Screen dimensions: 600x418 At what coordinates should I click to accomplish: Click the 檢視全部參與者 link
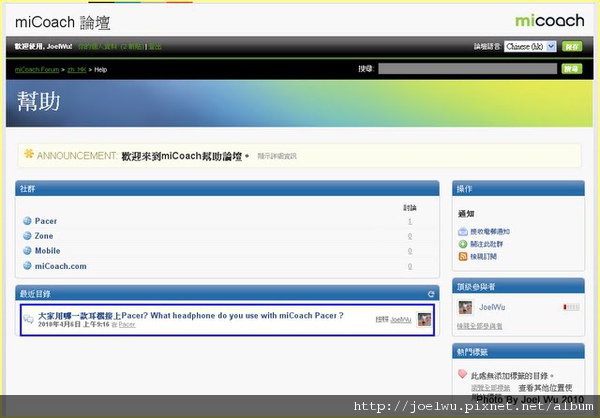479,326
